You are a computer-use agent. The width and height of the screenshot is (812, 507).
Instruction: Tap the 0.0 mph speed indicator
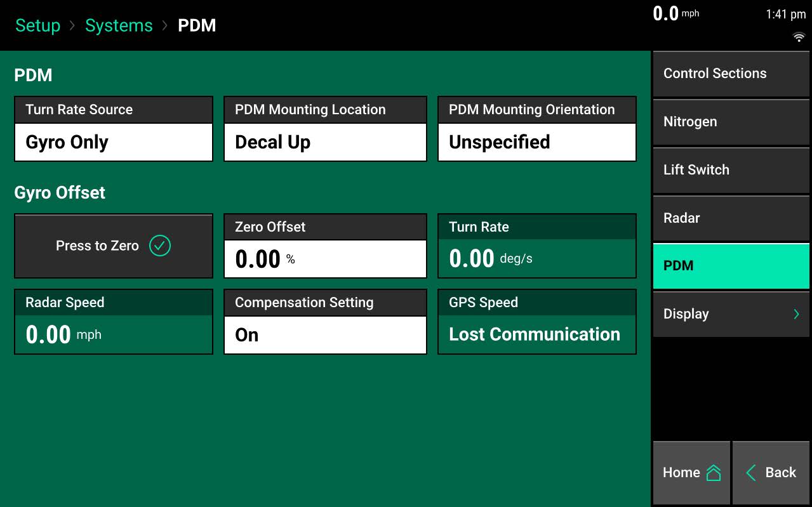[x=676, y=13]
